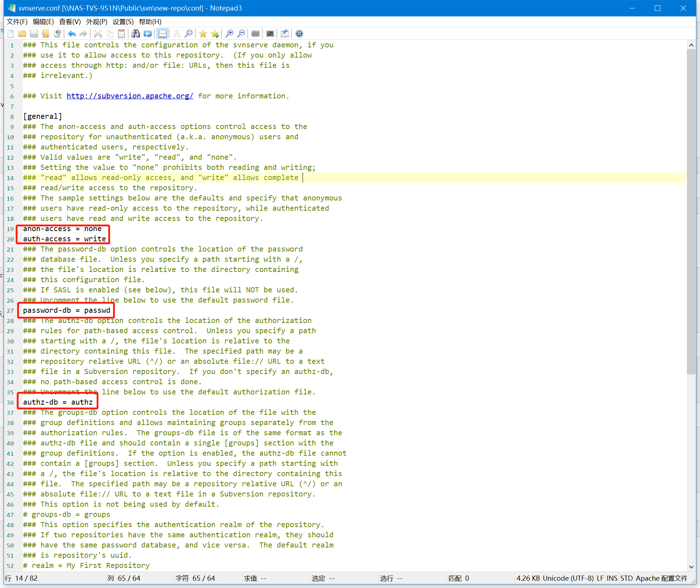The image size is (700, 588).
Task: Toggle word wrap toolbar button
Action: click(x=163, y=34)
